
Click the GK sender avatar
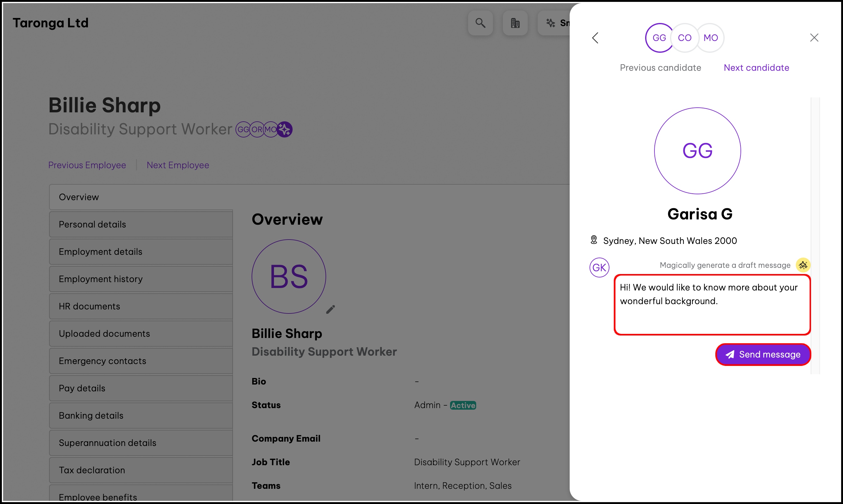599,267
